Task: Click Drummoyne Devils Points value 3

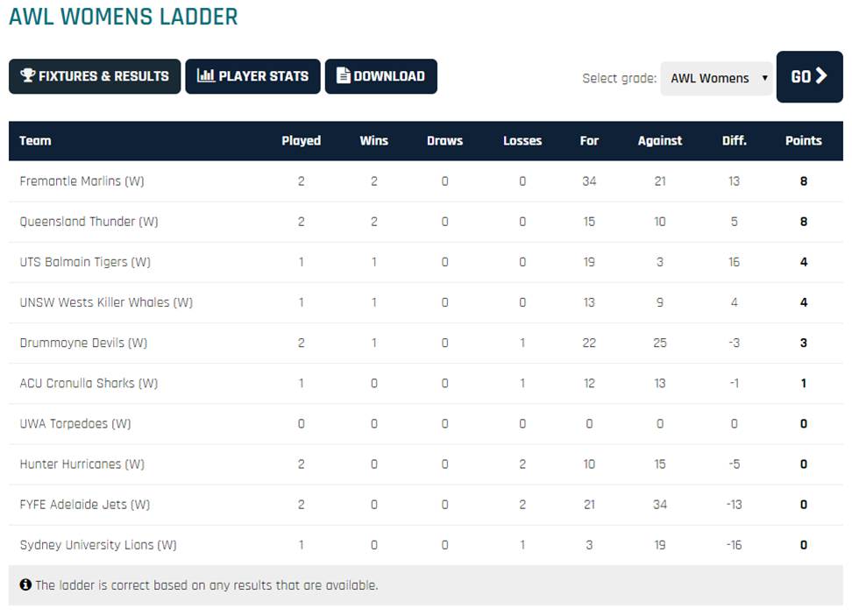Action: click(804, 343)
